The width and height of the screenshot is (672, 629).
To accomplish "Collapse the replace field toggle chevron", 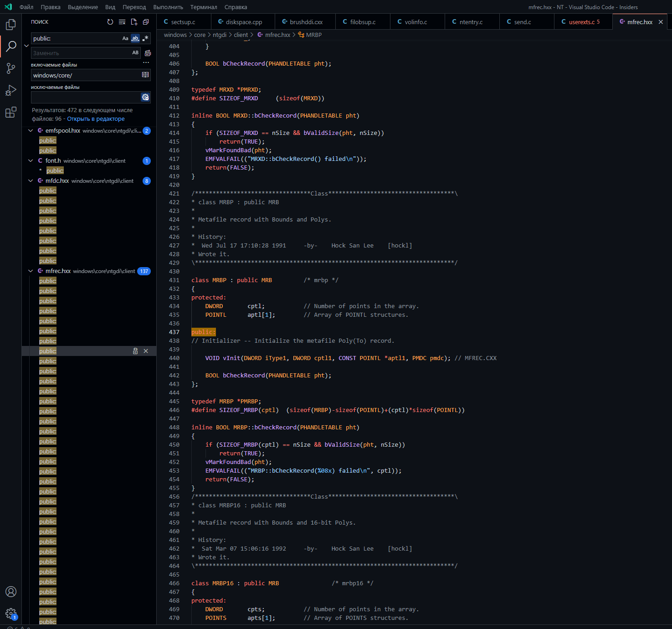I will click(x=26, y=46).
